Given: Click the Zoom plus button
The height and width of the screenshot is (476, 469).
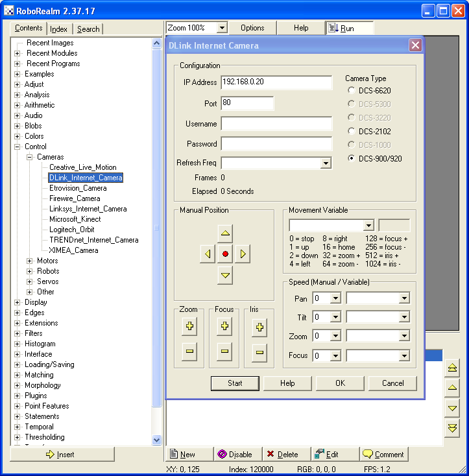Looking at the screenshot, I should (189, 327).
